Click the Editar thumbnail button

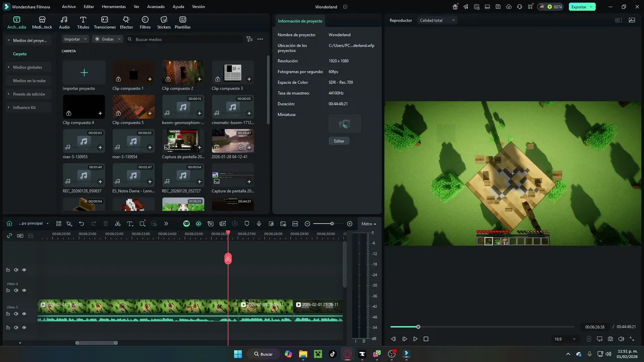tap(339, 141)
